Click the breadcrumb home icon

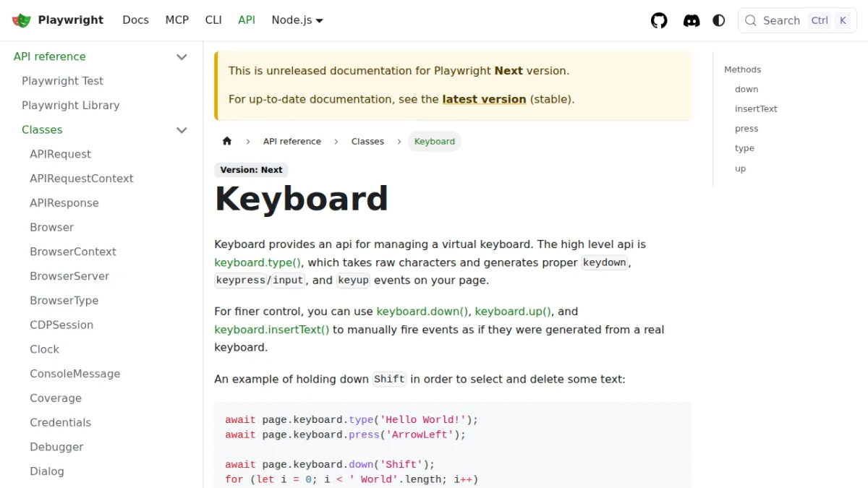tap(227, 141)
